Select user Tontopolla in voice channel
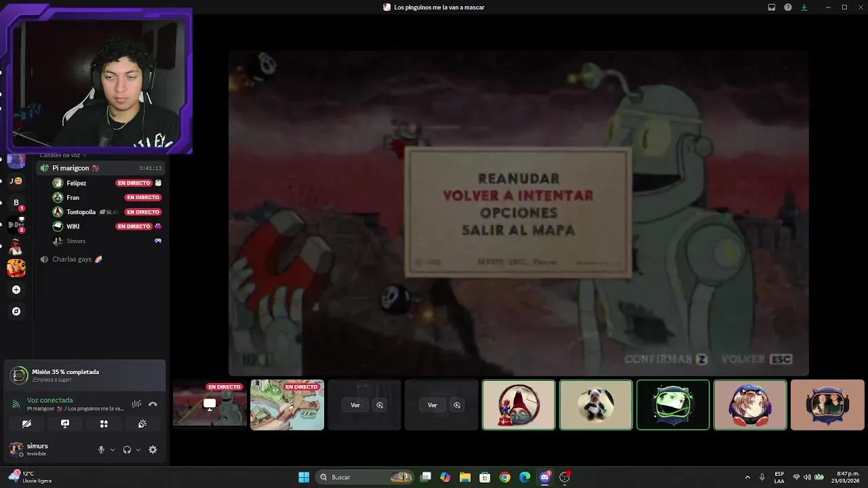Viewport: 868px width, 488px height. click(x=81, y=212)
